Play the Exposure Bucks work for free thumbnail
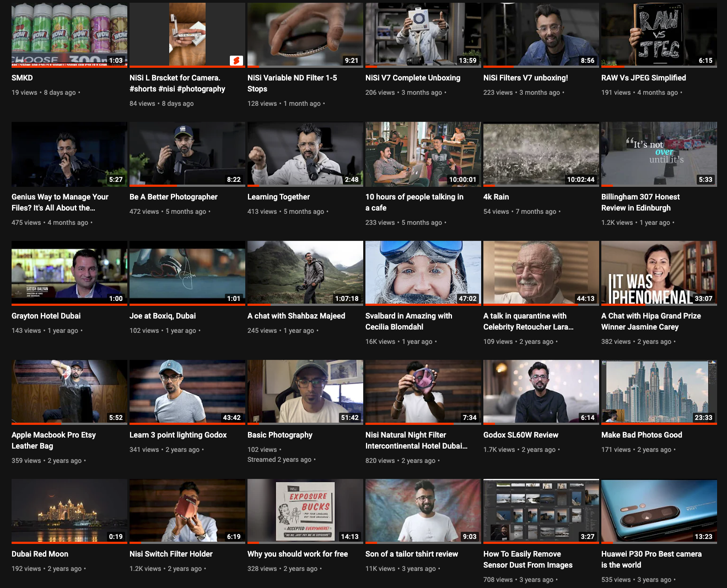 [305, 511]
